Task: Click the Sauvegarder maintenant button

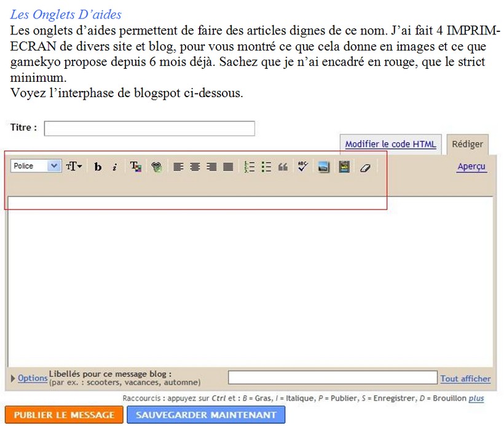Action: [206, 415]
